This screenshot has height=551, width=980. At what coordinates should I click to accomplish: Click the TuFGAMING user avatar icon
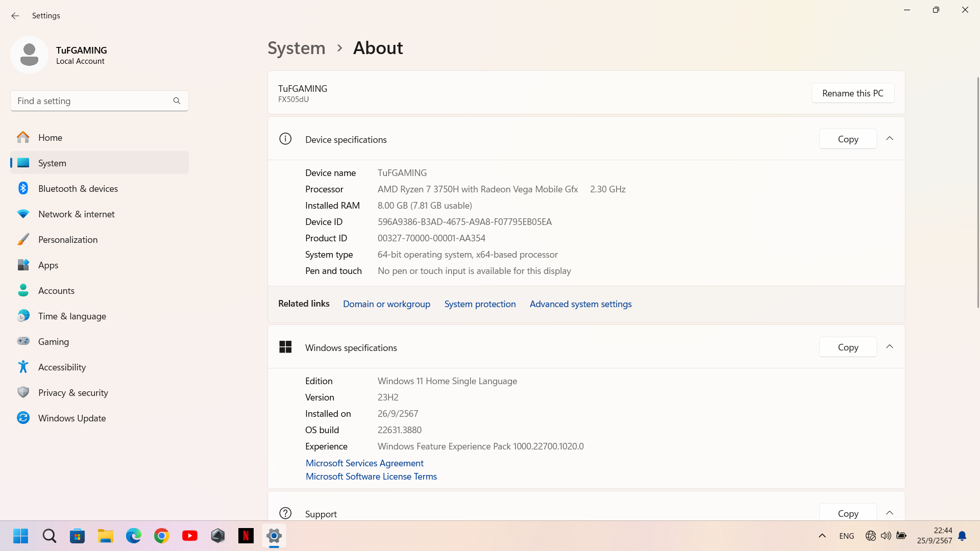[29, 55]
